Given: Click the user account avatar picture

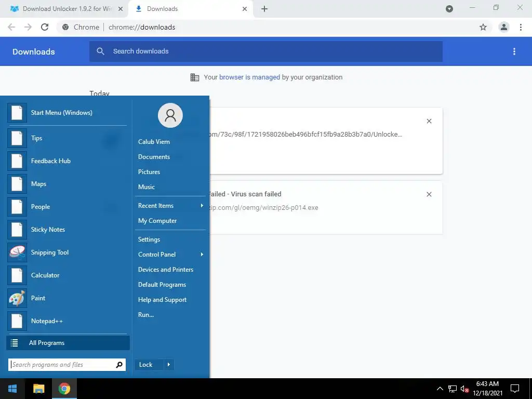Looking at the screenshot, I should point(170,115).
